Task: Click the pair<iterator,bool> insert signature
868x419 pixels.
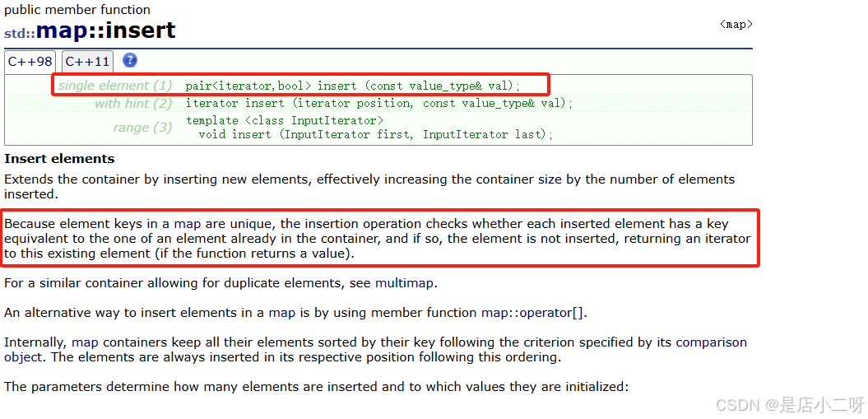Action: coord(353,86)
